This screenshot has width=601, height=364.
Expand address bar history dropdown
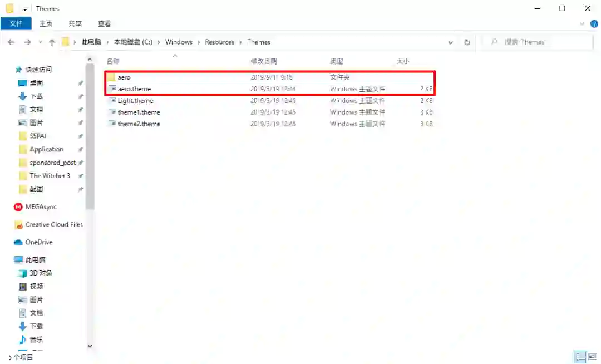pyautogui.click(x=451, y=42)
